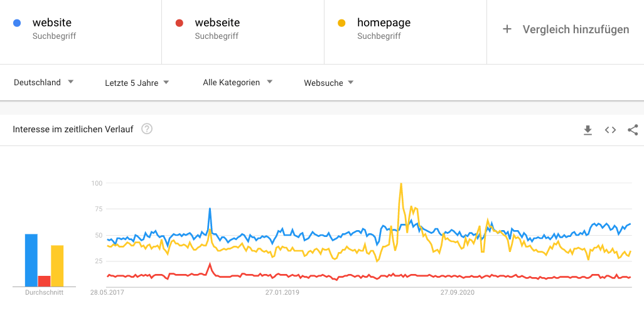
Task: Download the interest over time data
Action: [x=588, y=130]
